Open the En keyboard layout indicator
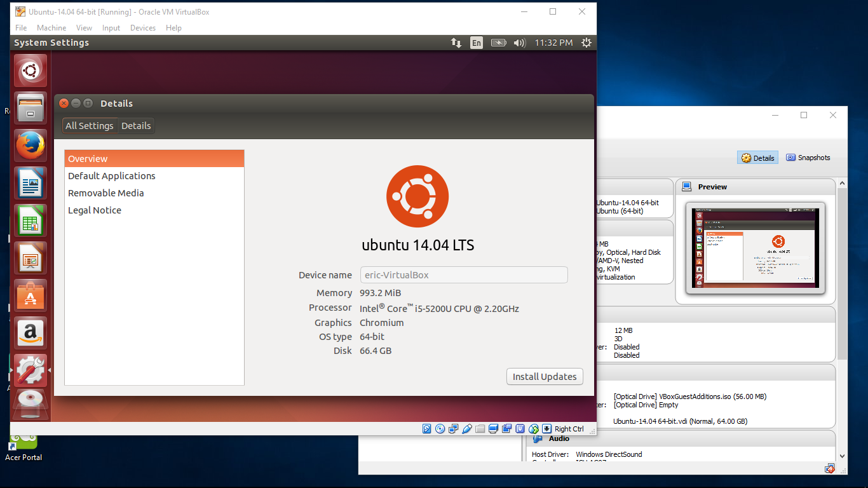 (x=477, y=43)
